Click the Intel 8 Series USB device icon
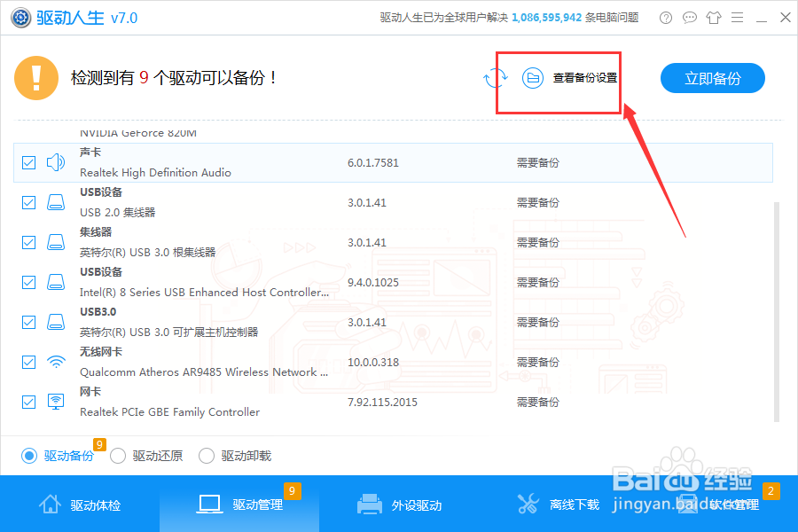Viewport: 798px width, 532px height. click(56, 282)
